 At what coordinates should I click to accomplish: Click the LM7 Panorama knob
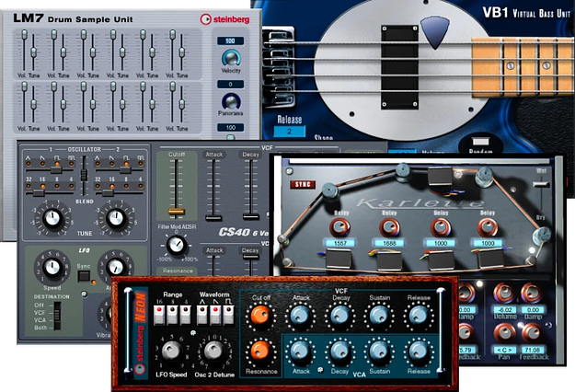tap(231, 101)
